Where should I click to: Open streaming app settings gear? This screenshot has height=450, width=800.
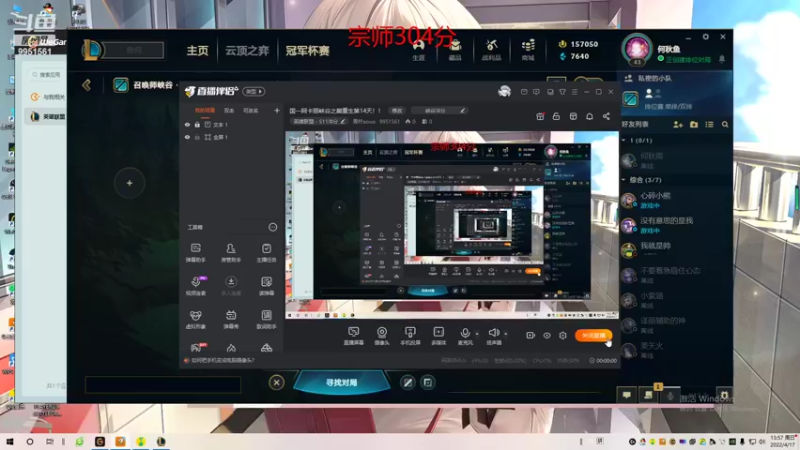563,335
